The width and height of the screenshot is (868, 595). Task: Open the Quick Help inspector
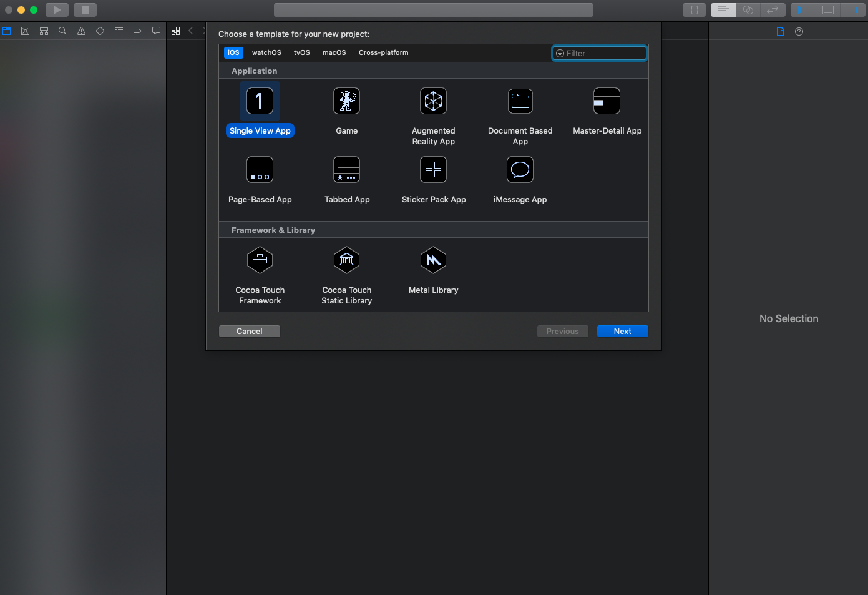pyautogui.click(x=799, y=31)
